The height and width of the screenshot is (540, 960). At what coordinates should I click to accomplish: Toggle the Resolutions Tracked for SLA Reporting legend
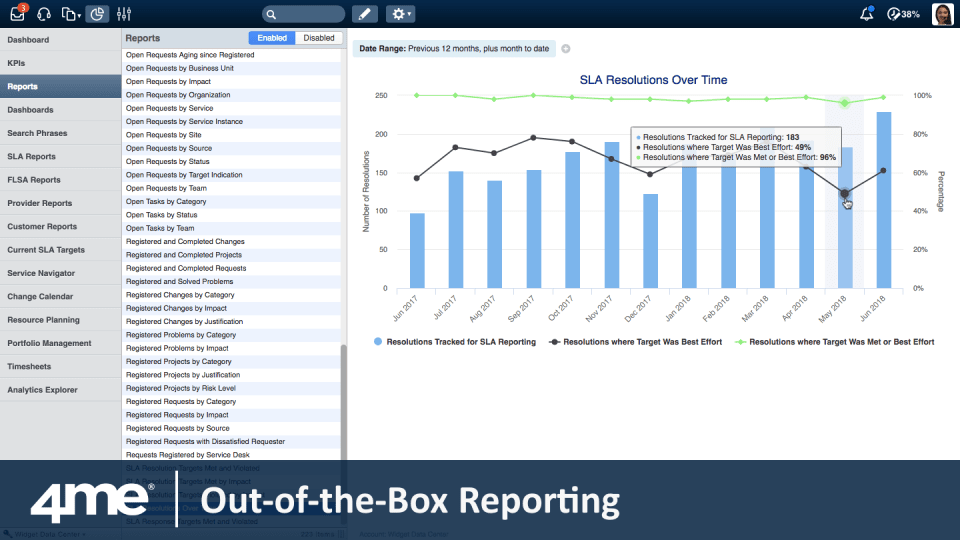455,342
